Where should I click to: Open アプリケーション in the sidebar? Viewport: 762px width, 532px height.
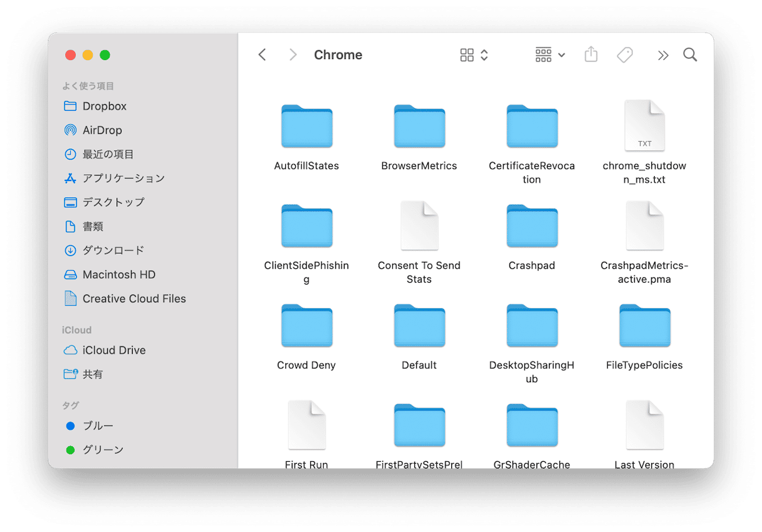click(x=114, y=179)
